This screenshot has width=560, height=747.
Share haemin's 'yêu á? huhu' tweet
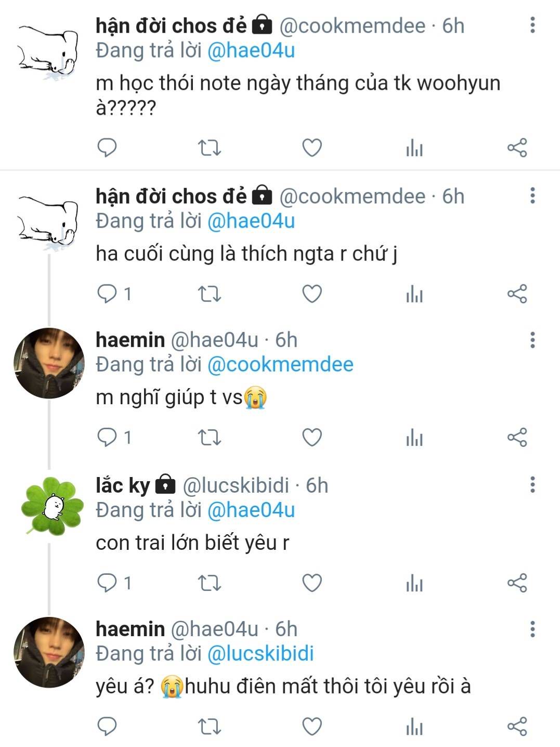(x=517, y=726)
